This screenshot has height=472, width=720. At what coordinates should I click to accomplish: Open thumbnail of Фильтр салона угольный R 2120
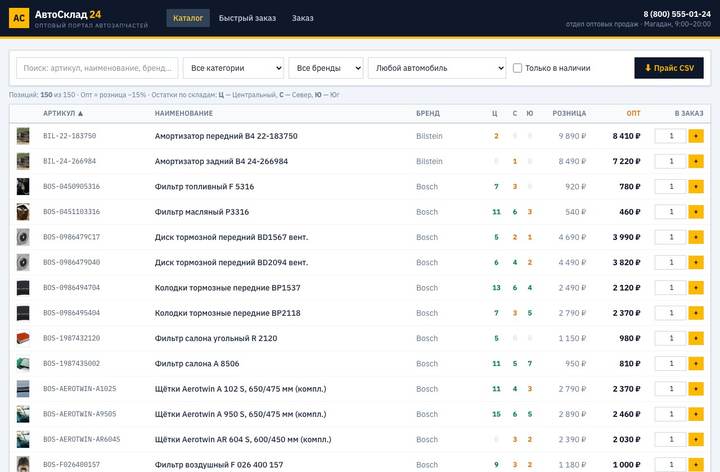(23, 338)
